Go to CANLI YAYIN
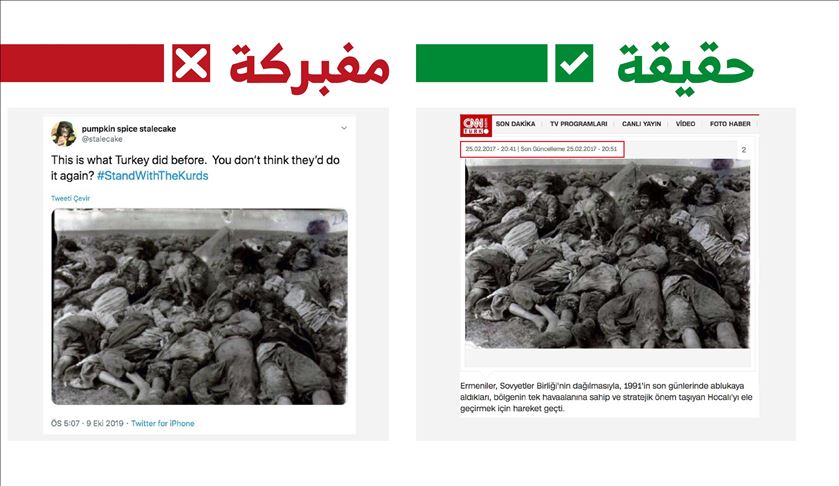The image size is (839, 486). tap(641, 124)
